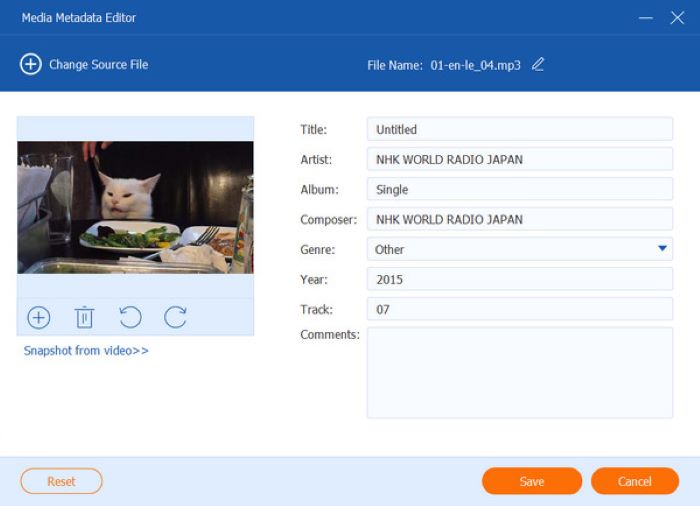Cancel the metadata editing

pos(634,481)
